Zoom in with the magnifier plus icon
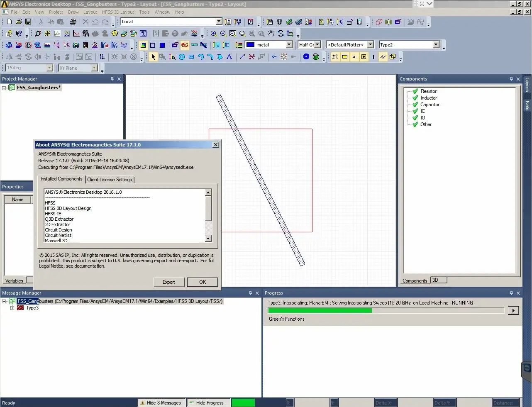This screenshot has width=532, height=407. click(214, 33)
